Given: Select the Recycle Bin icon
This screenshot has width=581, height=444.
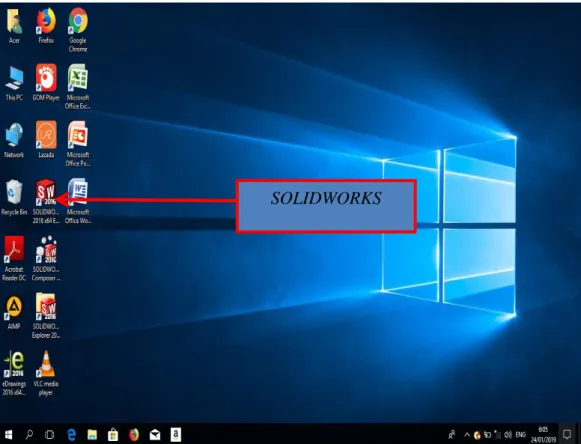Looking at the screenshot, I should tap(14, 198).
